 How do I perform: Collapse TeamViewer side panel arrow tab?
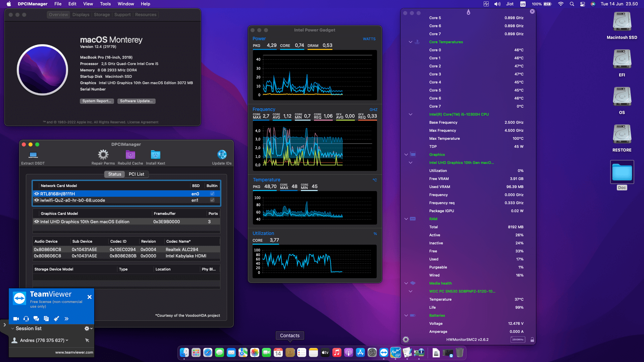4,325
